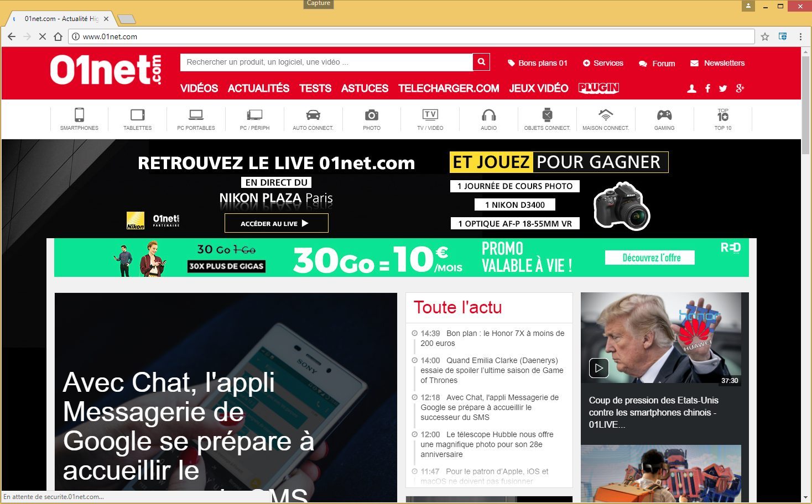812x504 pixels.
Task: Open the VIDÉOS menu
Action: tap(199, 88)
